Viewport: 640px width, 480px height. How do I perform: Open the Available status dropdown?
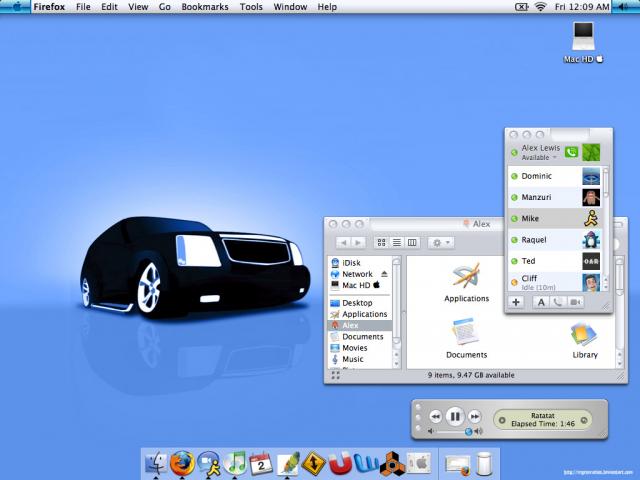pos(539,158)
